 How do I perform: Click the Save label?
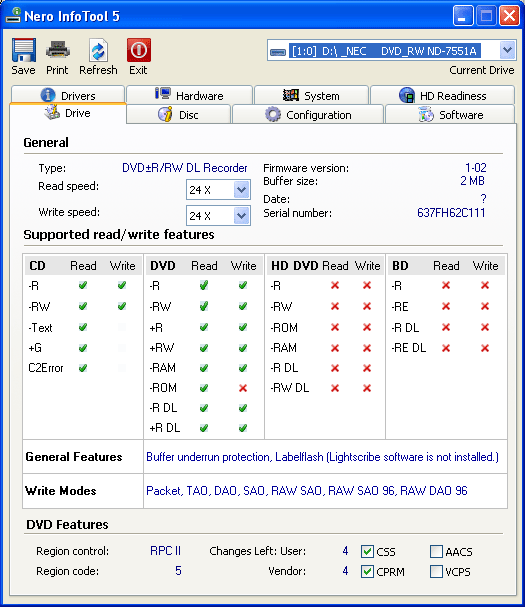pyautogui.click(x=23, y=70)
